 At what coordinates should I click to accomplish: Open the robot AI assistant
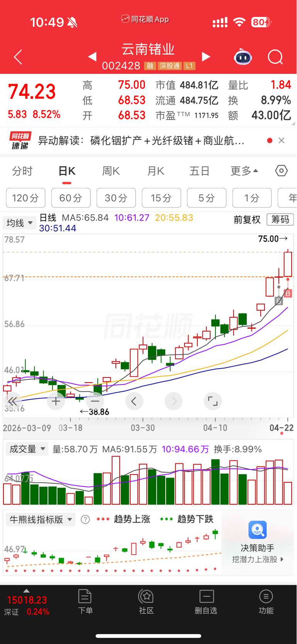point(243,57)
